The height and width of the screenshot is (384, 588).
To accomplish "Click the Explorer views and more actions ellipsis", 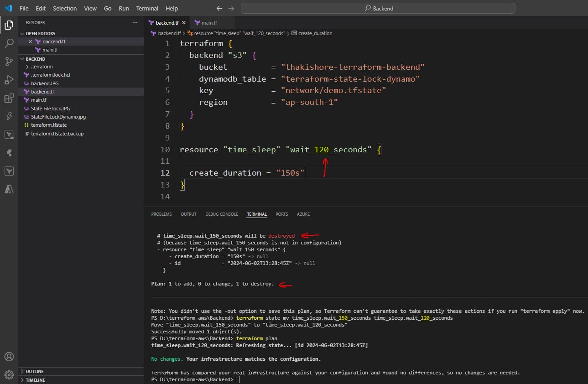I will 135,22.
